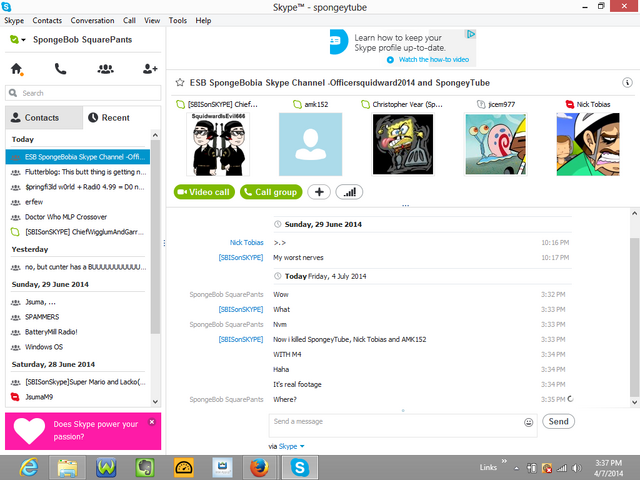Click the plus add-people button
This screenshot has height=480, width=640.
click(319, 192)
